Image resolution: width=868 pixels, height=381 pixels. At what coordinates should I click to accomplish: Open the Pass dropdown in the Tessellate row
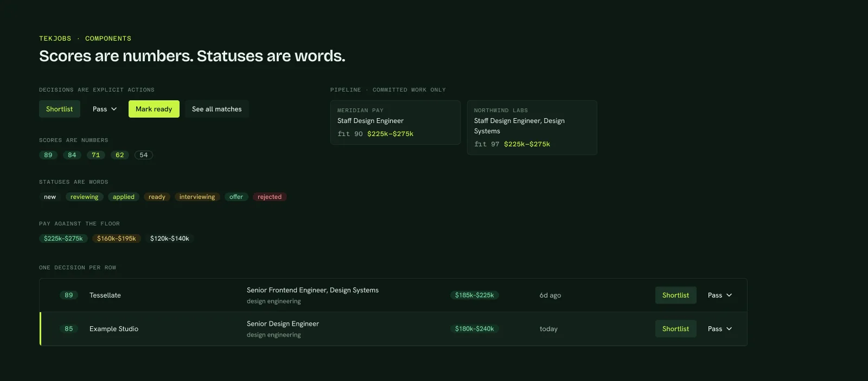click(x=720, y=295)
